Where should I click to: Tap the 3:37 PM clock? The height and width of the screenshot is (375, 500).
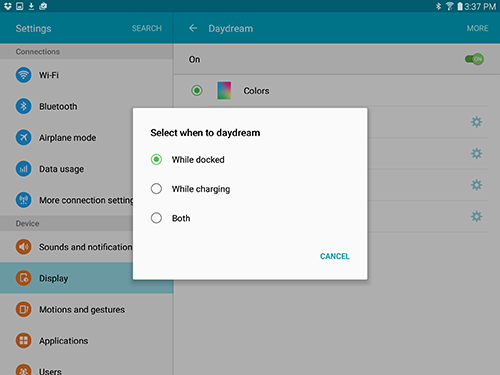pos(480,6)
